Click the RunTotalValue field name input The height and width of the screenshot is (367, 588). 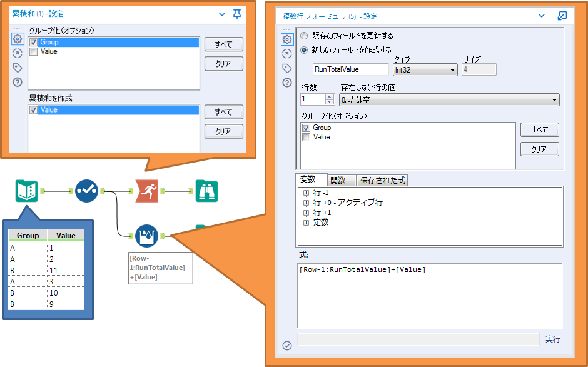(x=351, y=70)
